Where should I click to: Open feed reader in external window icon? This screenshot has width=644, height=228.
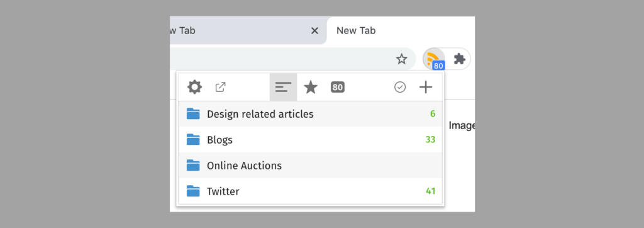click(x=221, y=88)
